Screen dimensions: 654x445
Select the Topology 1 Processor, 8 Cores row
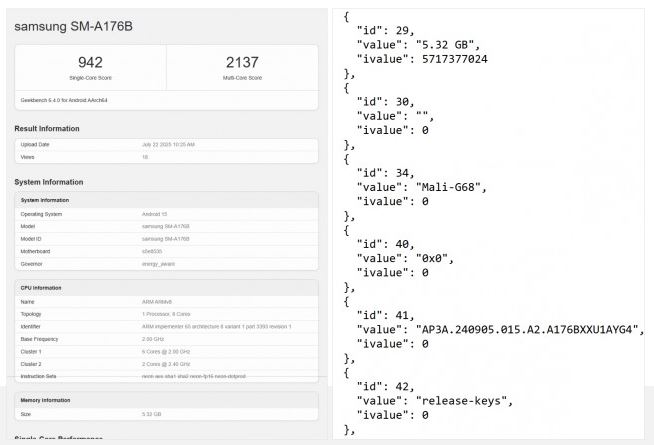[166, 314]
